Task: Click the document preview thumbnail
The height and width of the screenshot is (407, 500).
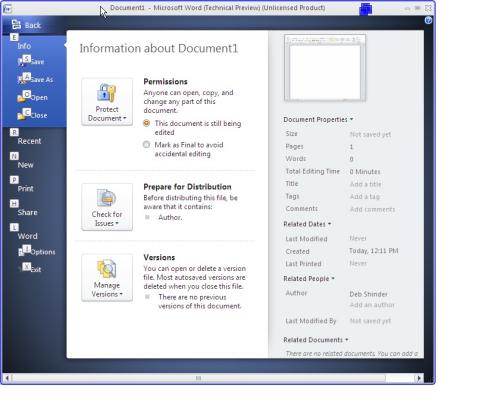Action: (x=325, y=68)
